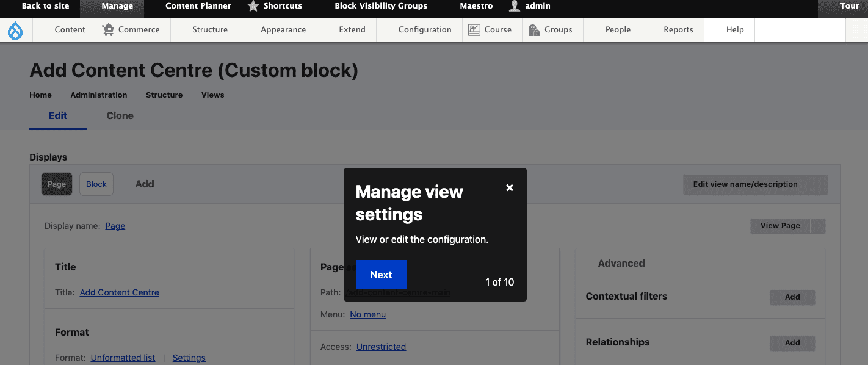868x365 pixels.
Task: Open dropdown beside Edit view name/description
Action: point(818,184)
